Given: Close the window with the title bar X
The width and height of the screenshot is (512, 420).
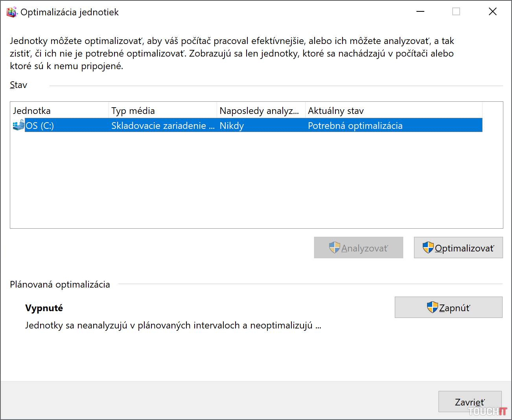Looking at the screenshot, I should (x=493, y=12).
